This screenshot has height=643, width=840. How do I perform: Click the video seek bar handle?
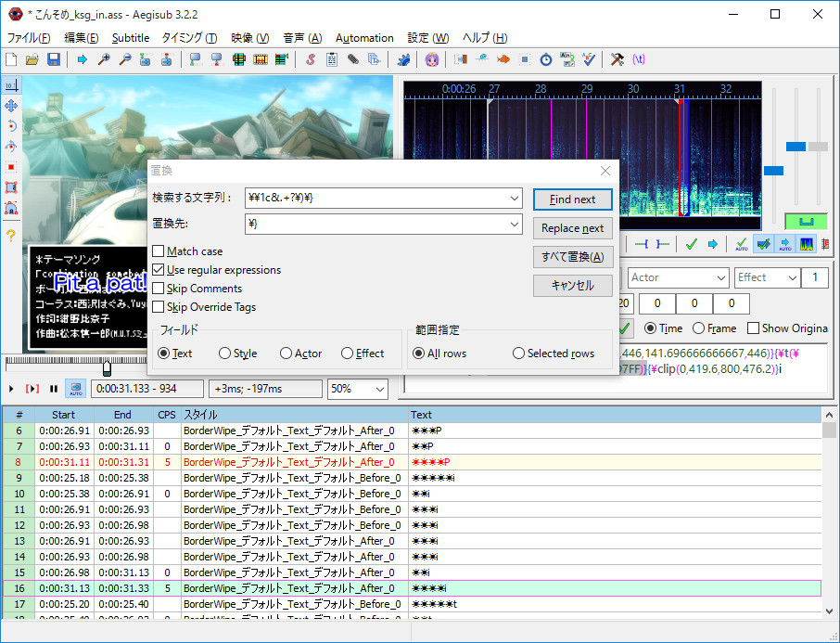(x=107, y=367)
